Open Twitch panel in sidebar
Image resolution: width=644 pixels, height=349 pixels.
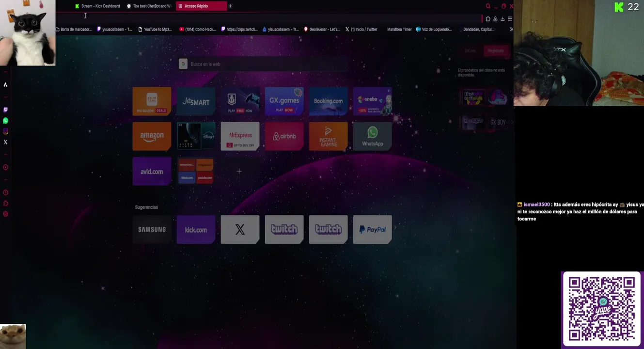(5, 110)
